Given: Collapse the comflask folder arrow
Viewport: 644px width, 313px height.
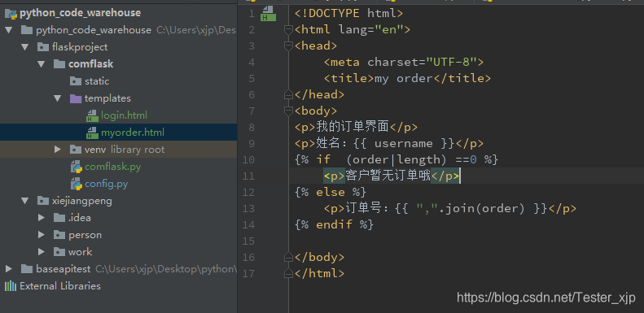Looking at the screenshot, I should point(41,64).
